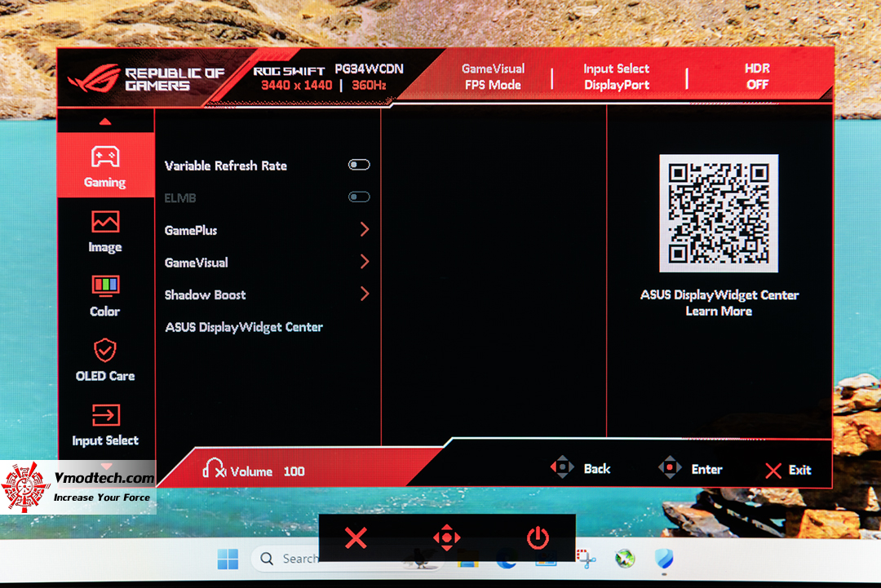Expand the Shadow Boost chevron

coord(365,294)
